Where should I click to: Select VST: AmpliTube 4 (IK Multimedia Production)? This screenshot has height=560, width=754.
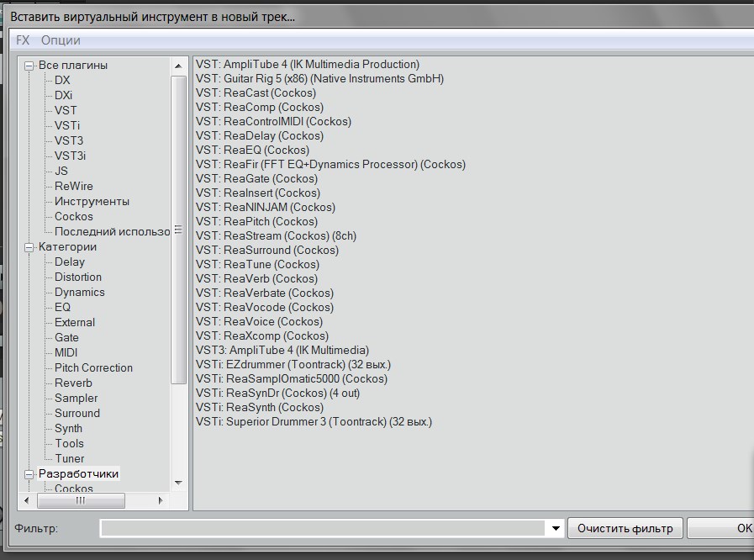coord(308,65)
